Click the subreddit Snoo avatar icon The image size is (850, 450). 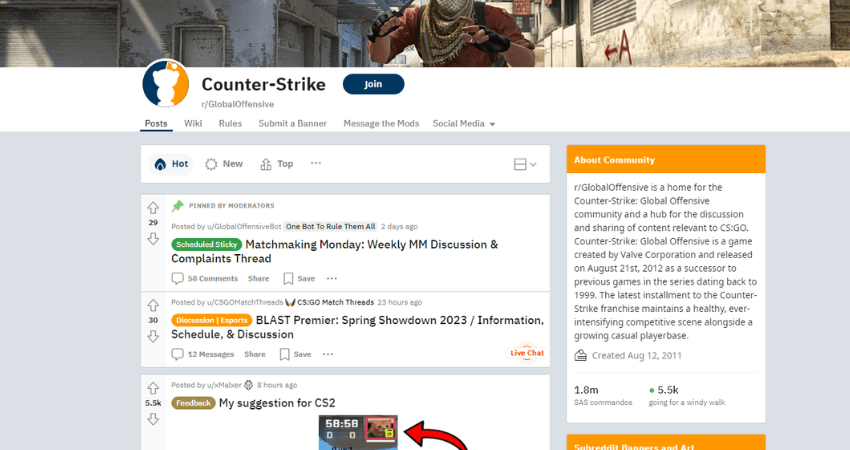click(166, 84)
